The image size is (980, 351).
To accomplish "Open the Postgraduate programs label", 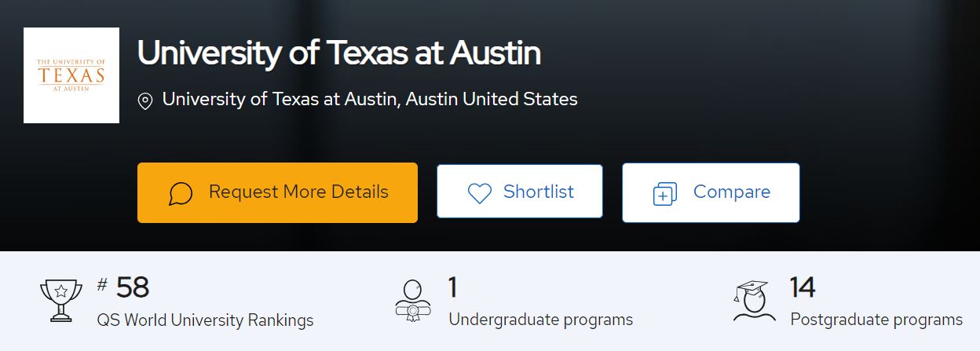I will point(876,320).
